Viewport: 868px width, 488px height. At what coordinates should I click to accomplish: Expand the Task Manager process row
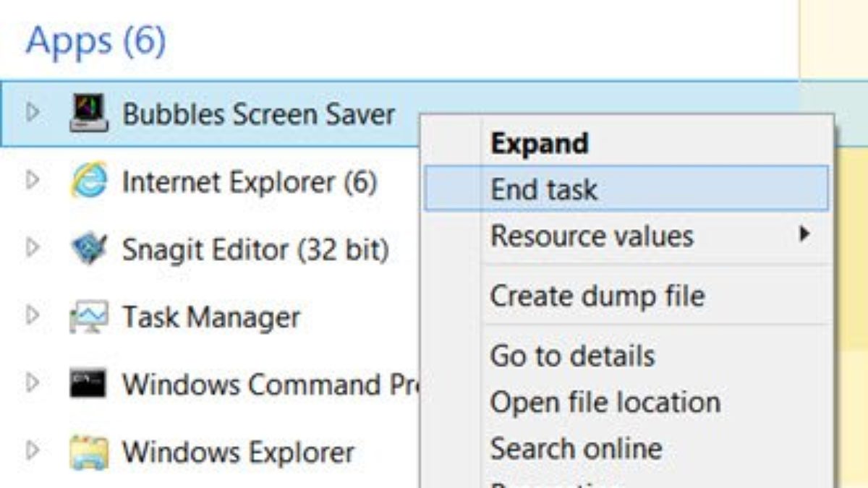coord(32,316)
